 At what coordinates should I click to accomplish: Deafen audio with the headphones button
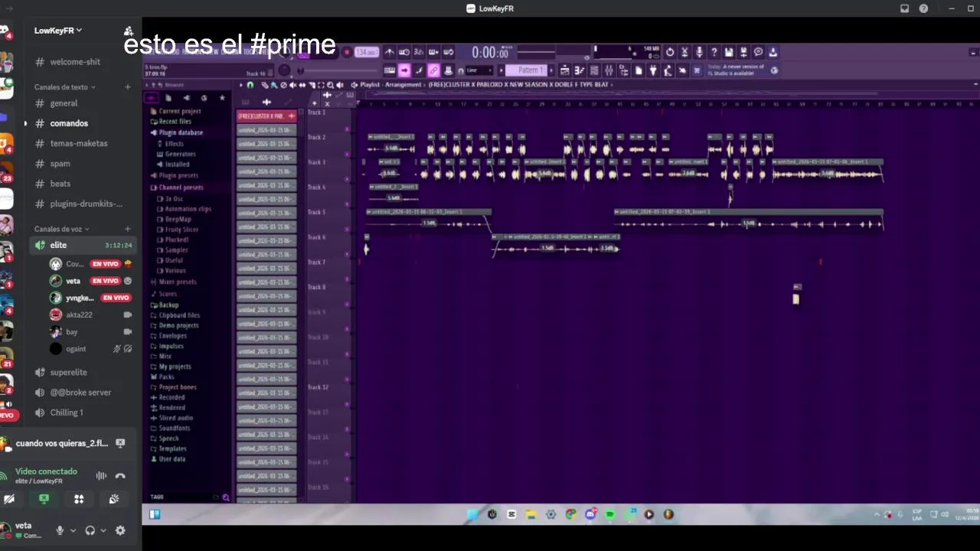90,530
